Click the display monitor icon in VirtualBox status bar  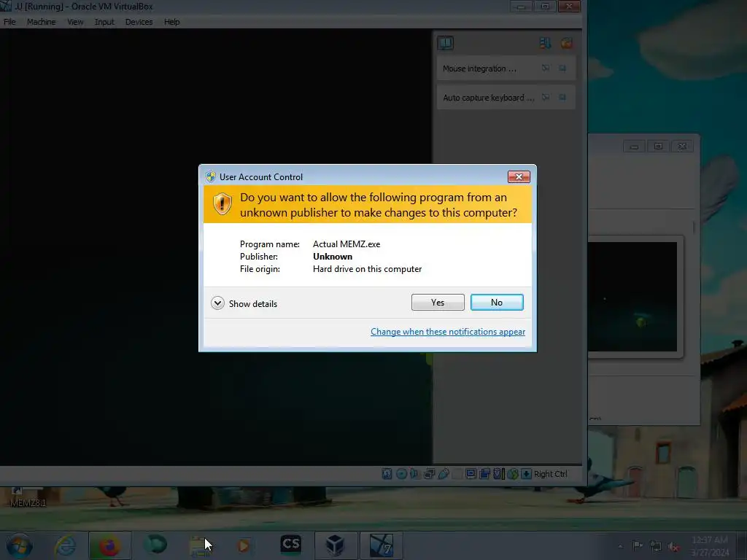[x=471, y=474]
